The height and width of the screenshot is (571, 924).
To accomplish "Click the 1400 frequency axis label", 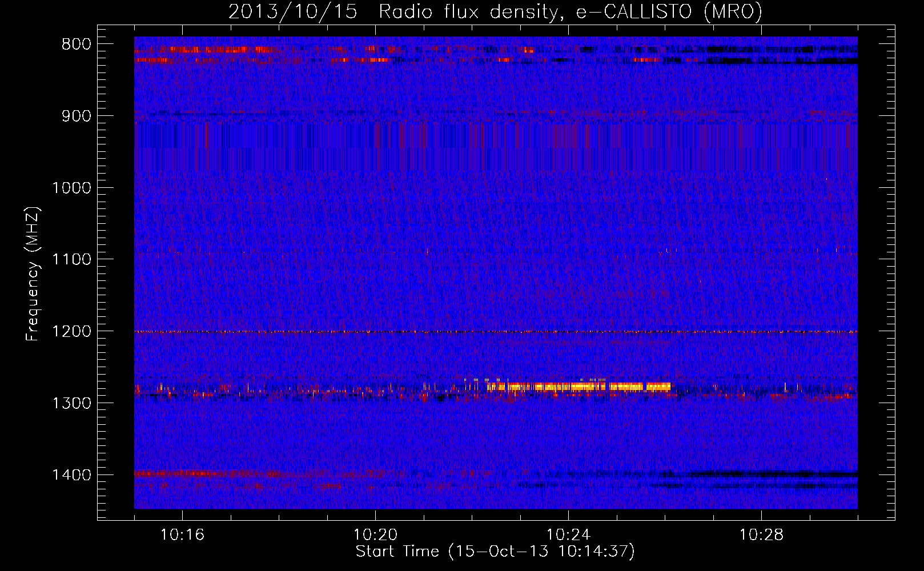I will point(71,475).
